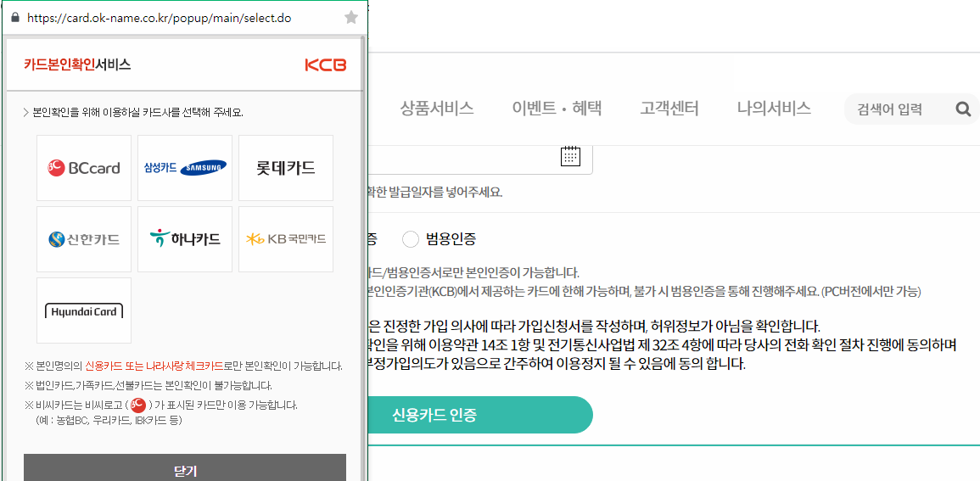Open 이벤트 · 혜택 menu
This screenshot has width=980, height=481.
(557, 109)
